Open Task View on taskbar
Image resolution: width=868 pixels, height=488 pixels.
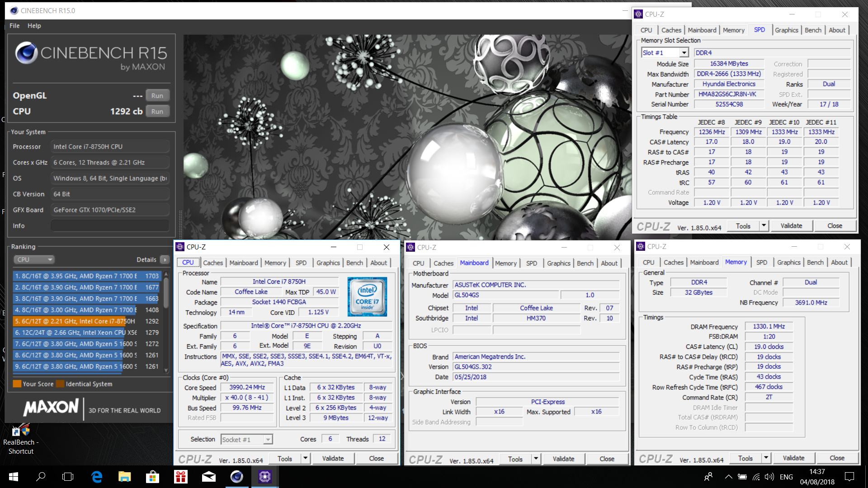click(x=68, y=477)
